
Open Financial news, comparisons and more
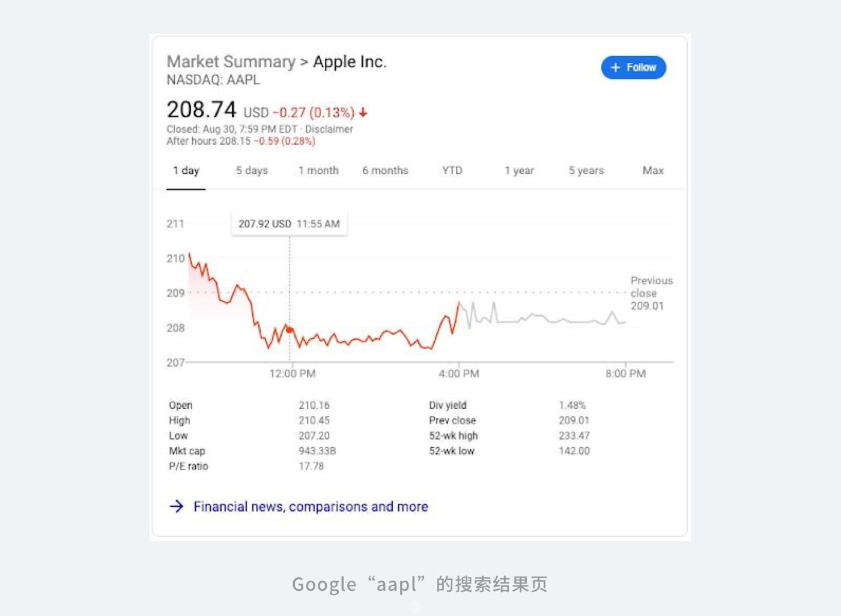coord(311,507)
